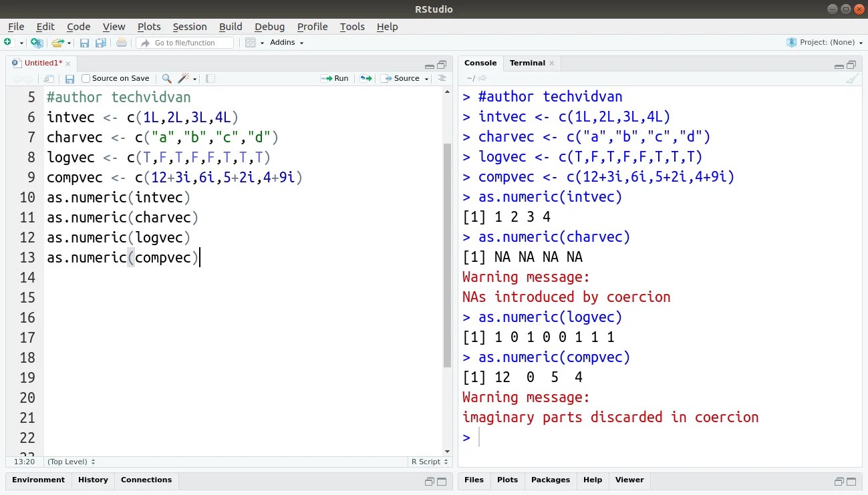The image size is (868, 495).
Task: Minimize the Console pane
Action: point(839,65)
